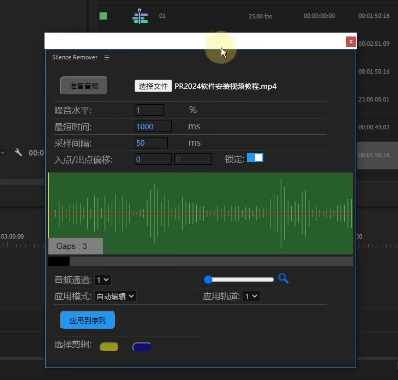
Task: Click the magnifier zoom icon beside slider
Action: pyautogui.click(x=283, y=278)
